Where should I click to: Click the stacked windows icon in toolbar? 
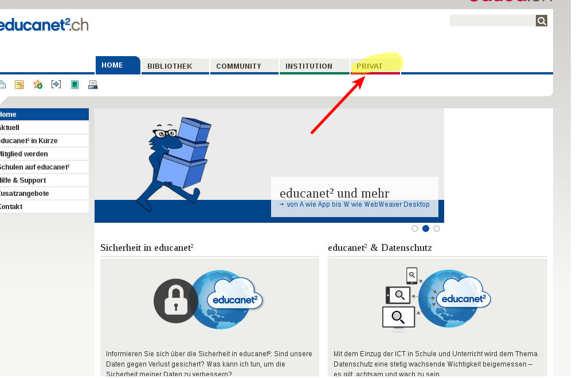pyautogui.click(x=2, y=85)
